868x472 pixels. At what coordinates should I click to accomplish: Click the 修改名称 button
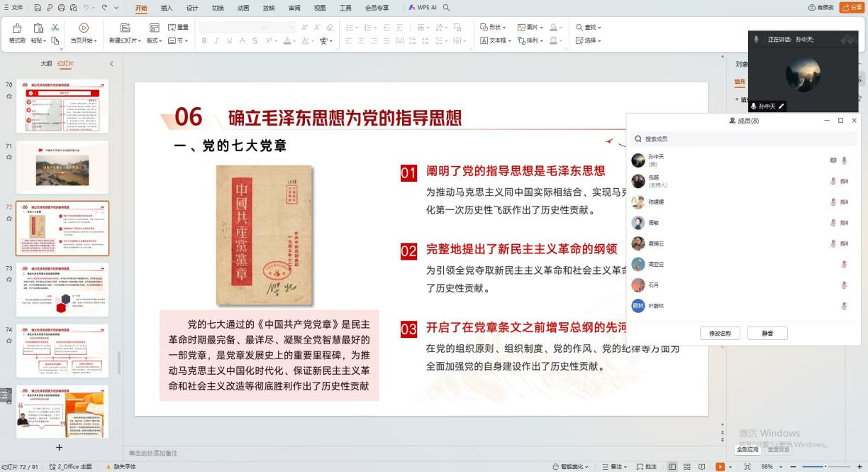pyautogui.click(x=720, y=333)
